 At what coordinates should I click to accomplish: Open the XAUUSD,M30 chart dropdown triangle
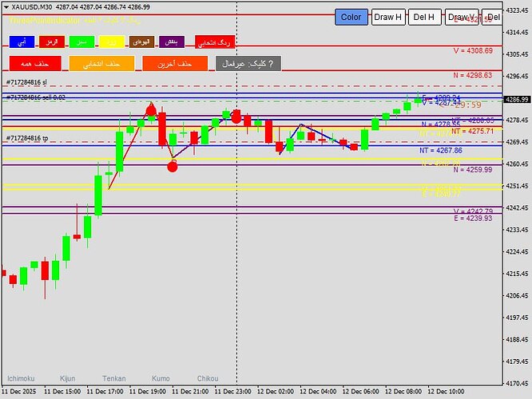[6, 7]
